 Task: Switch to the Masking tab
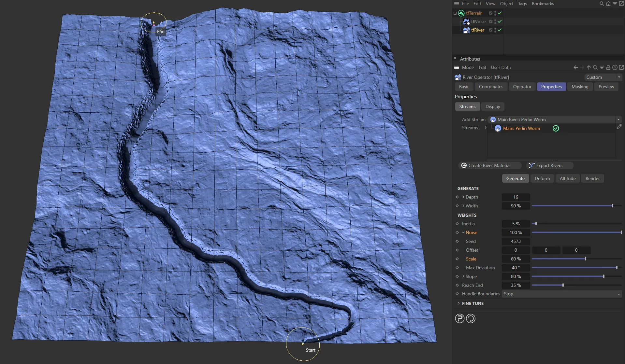(x=580, y=87)
